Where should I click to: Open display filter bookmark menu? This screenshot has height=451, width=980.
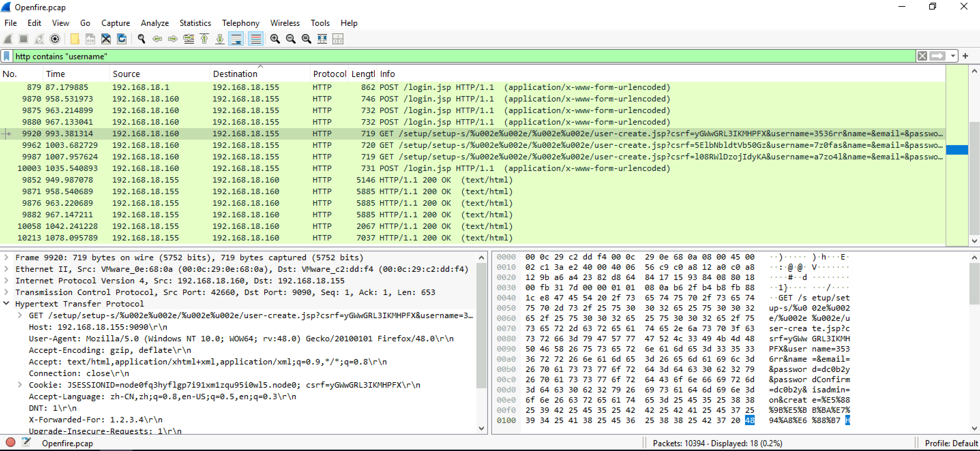6,56
